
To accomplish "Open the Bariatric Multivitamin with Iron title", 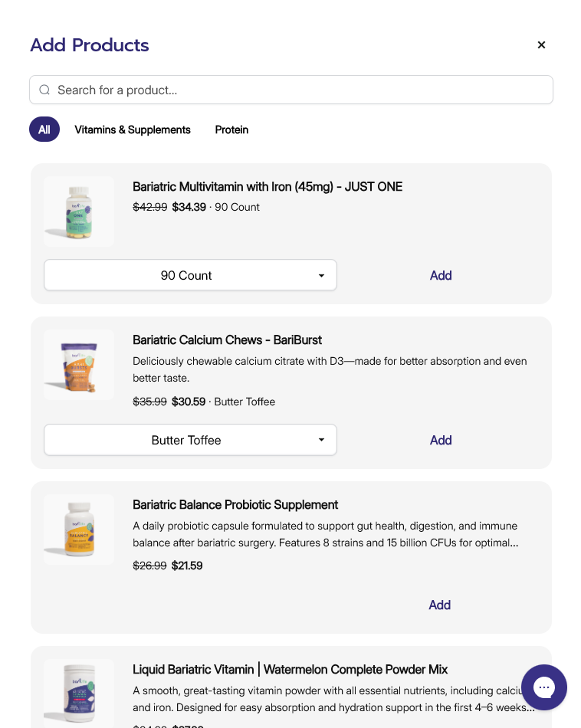I will click(268, 186).
